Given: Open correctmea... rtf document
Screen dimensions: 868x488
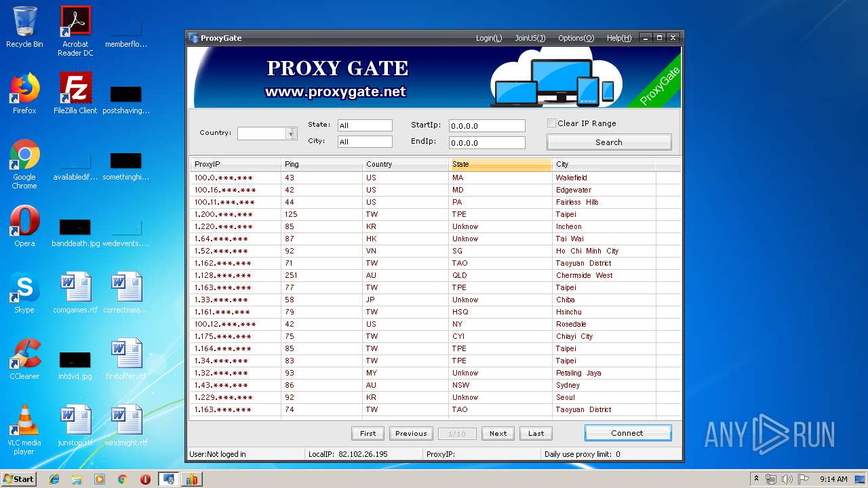Looking at the screenshot, I should click(126, 293).
